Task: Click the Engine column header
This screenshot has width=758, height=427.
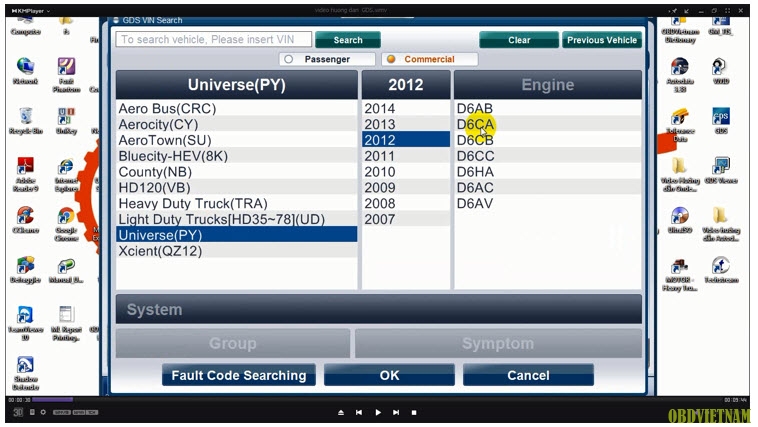Action: (548, 85)
